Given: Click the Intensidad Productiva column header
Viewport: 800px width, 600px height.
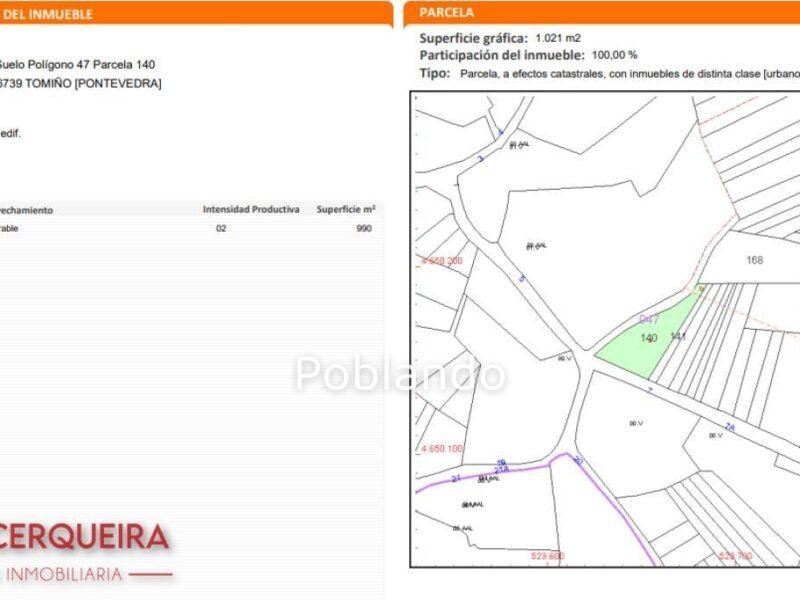Looking at the screenshot, I should pyautogui.click(x=251, y=209).
